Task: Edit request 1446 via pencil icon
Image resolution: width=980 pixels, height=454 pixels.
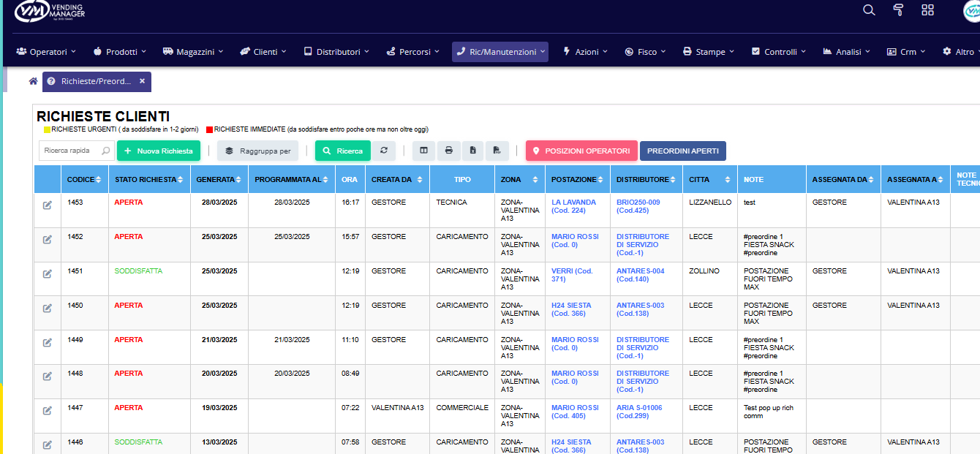Action: click(x=48, y=444)
